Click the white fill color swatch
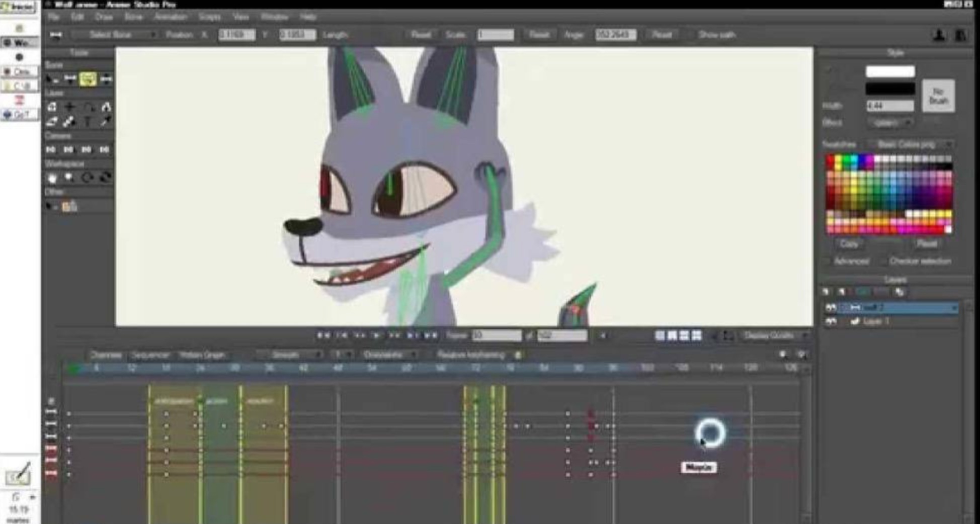Screen dimensions: 980x524 [x=890, y=71]
